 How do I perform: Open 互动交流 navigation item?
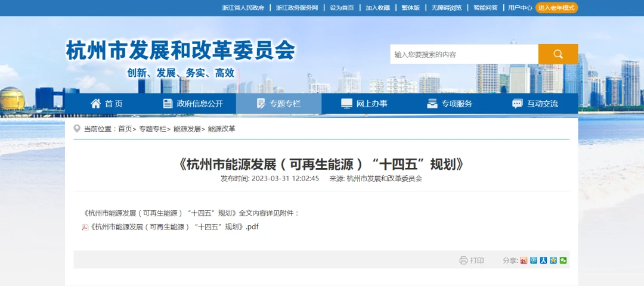(x=535, y=104)
